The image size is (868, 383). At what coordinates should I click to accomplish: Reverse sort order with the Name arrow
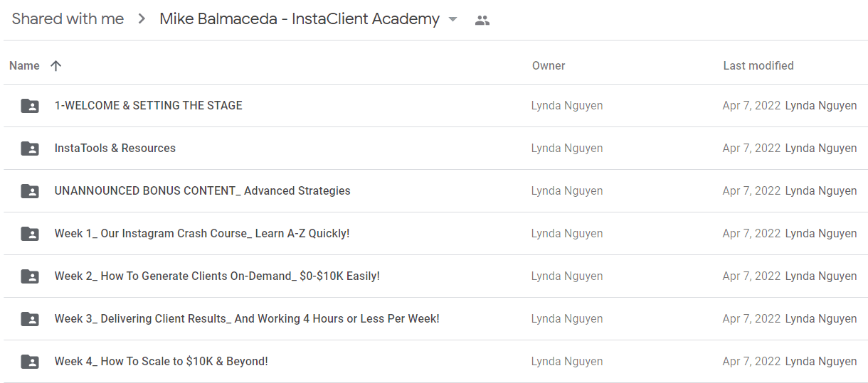tap(56, 65)
